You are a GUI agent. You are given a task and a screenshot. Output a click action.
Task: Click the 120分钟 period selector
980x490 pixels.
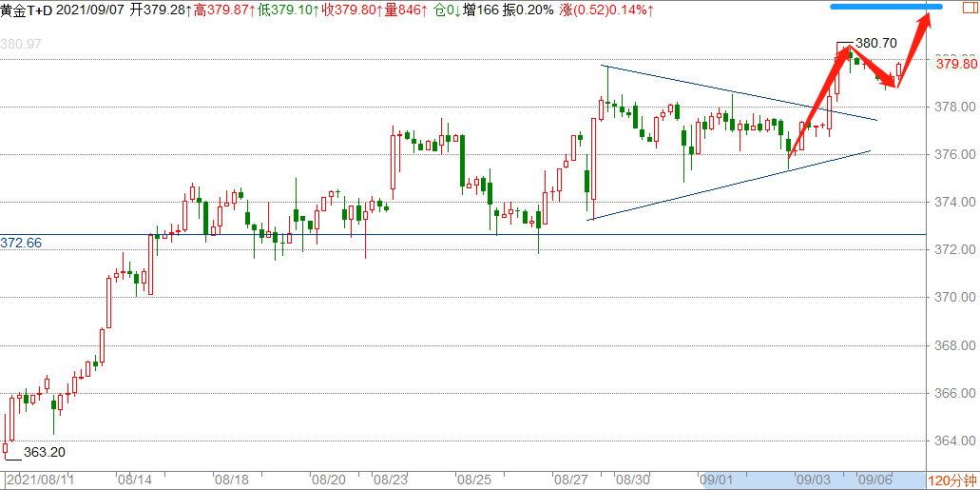coord(951,480)
